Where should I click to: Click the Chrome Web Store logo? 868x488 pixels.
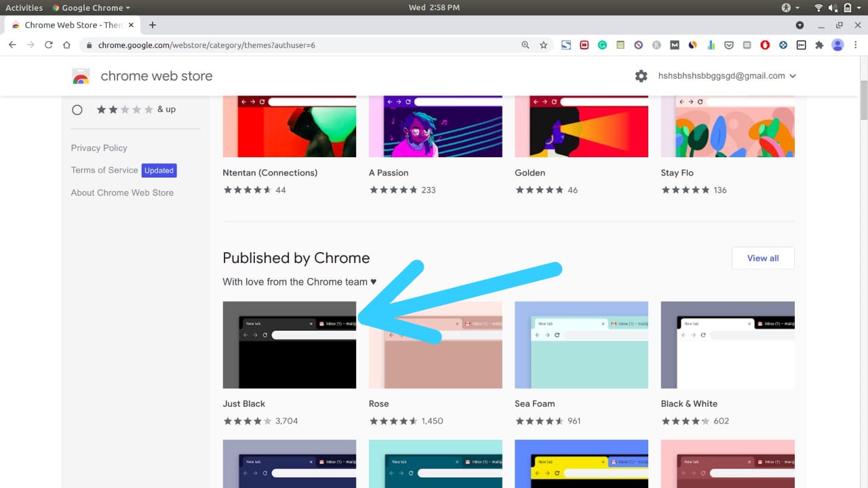81,76
